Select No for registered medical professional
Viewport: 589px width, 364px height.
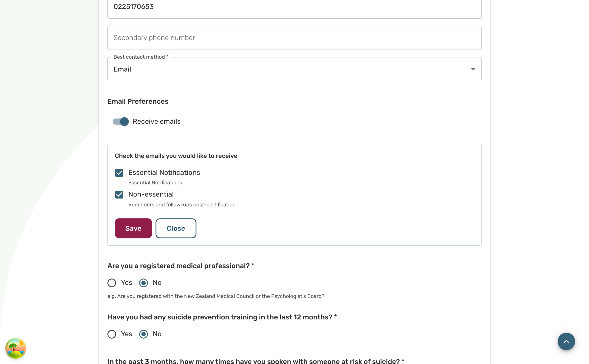click(x=144, y=283)
